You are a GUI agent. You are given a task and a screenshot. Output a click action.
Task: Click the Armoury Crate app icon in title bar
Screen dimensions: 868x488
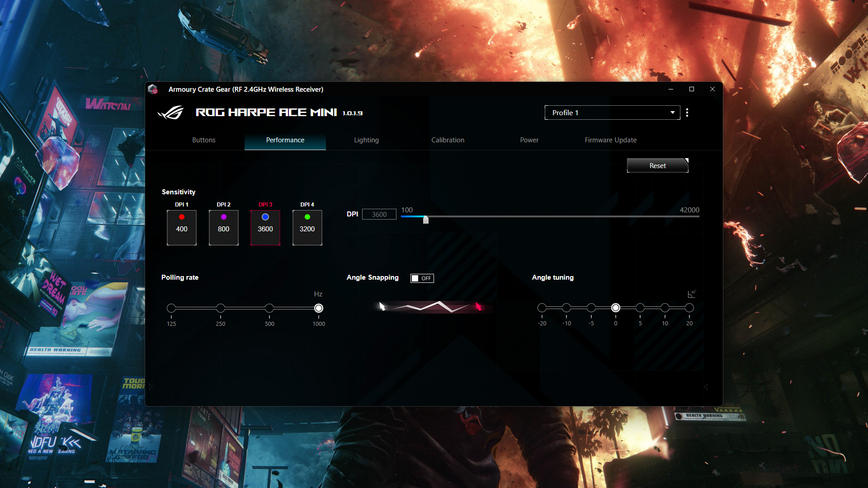click(153, 89)
